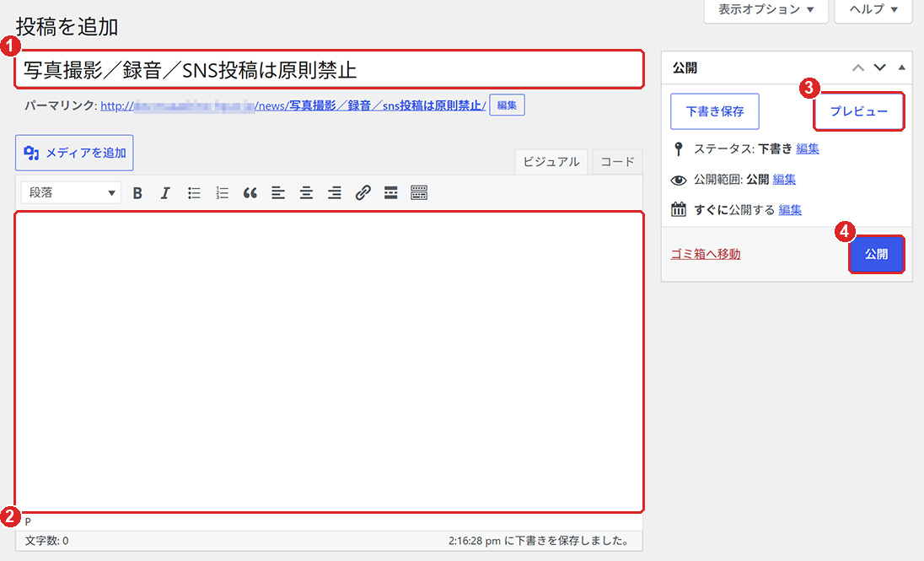924x561 pixels.
Task: Open the ヘルプ dropdown
Action: point(873,10)
